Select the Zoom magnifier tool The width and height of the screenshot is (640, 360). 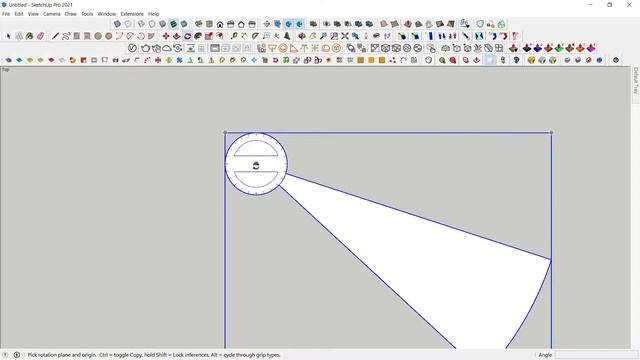pyautogui.click(x=323, y=36)
